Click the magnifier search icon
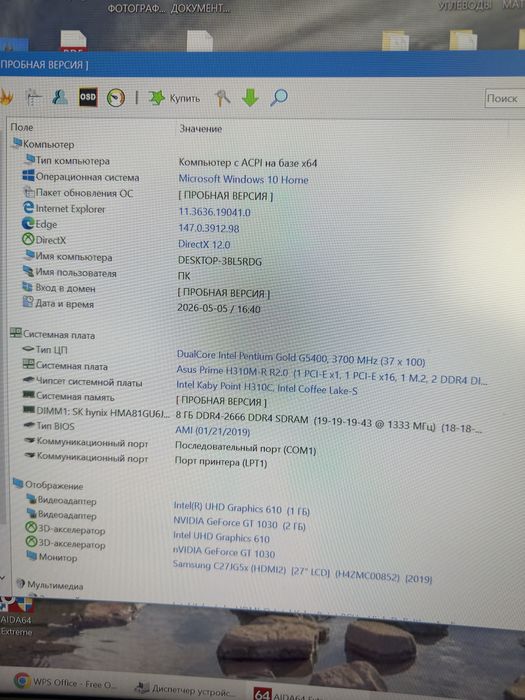 (279, 97)
